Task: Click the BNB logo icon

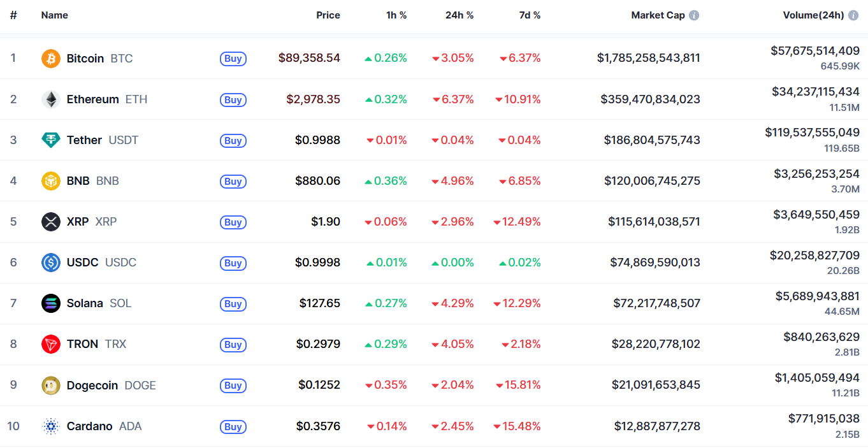Action: [x=51, y=181]
